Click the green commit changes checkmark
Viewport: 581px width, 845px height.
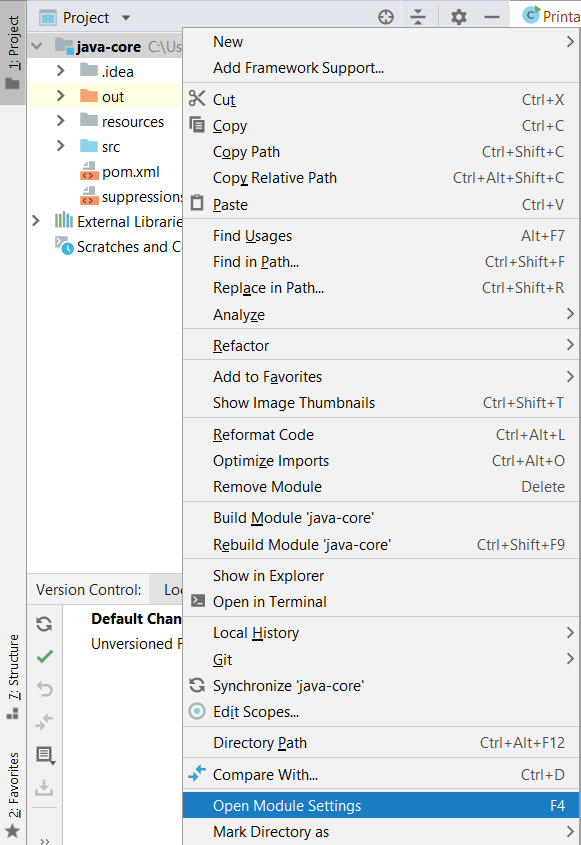tap(43, 656)
